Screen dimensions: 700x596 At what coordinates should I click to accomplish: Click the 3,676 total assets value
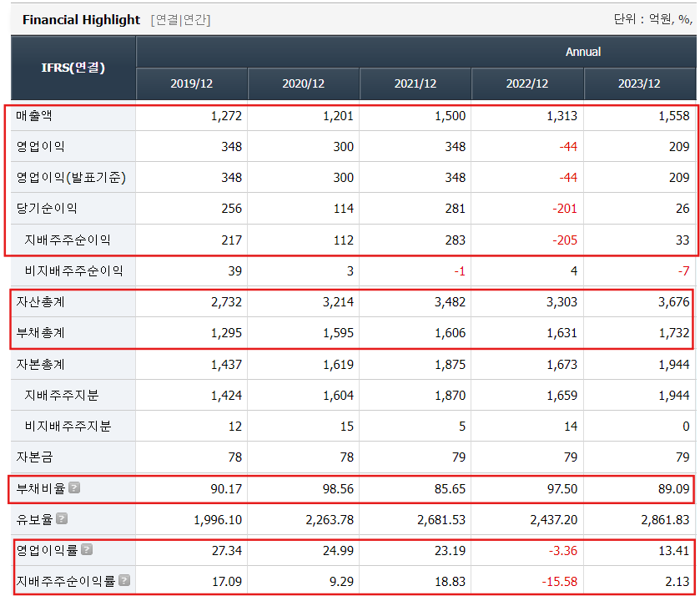[x=674, y=302]
